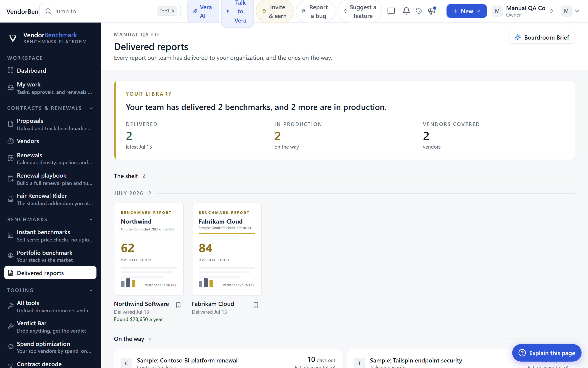Click the 'M' organization avatar
Image resolution: width=588 pixels, height=368 pixels.
pyautogui.click(x=497, y=11)
